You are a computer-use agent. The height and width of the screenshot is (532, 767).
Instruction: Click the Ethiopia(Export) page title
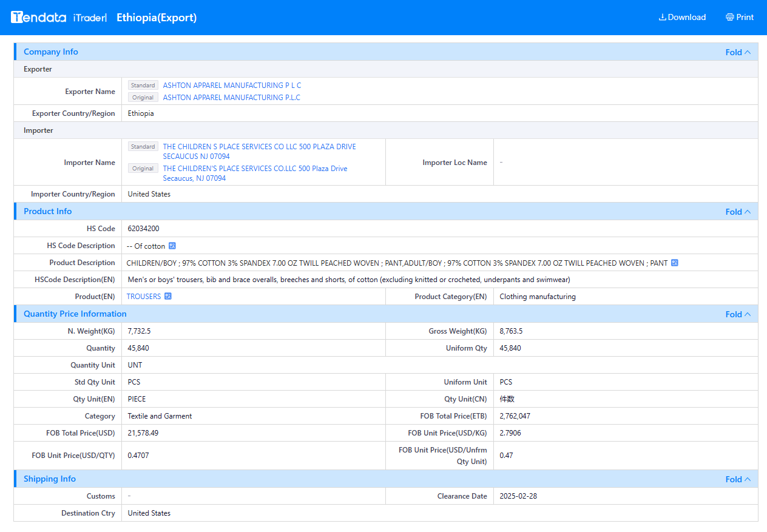click(x=157, y=18)
